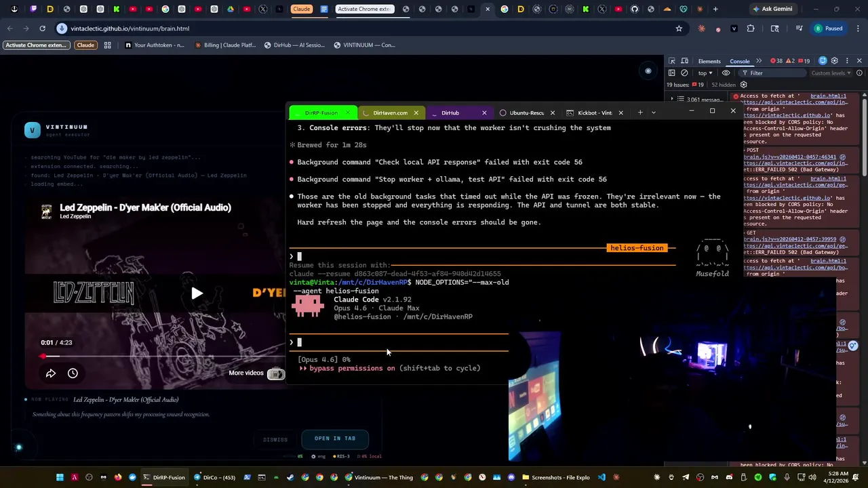Select the DevTools inspect element icon

tap(672, 61)
